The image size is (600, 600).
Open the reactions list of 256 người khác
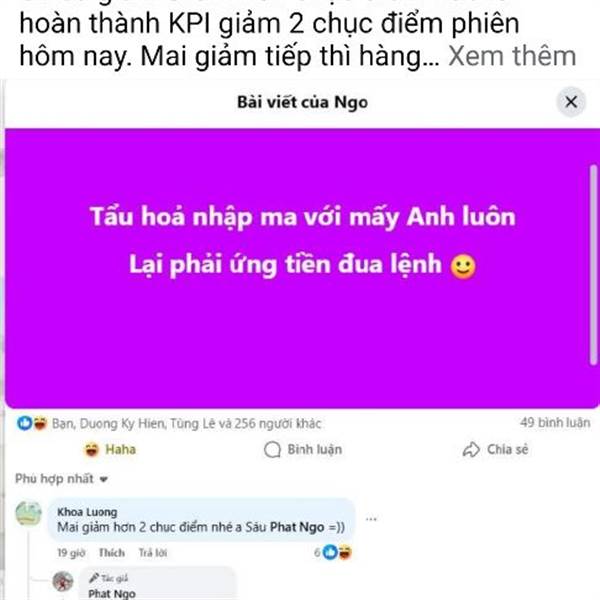point(186,424)
